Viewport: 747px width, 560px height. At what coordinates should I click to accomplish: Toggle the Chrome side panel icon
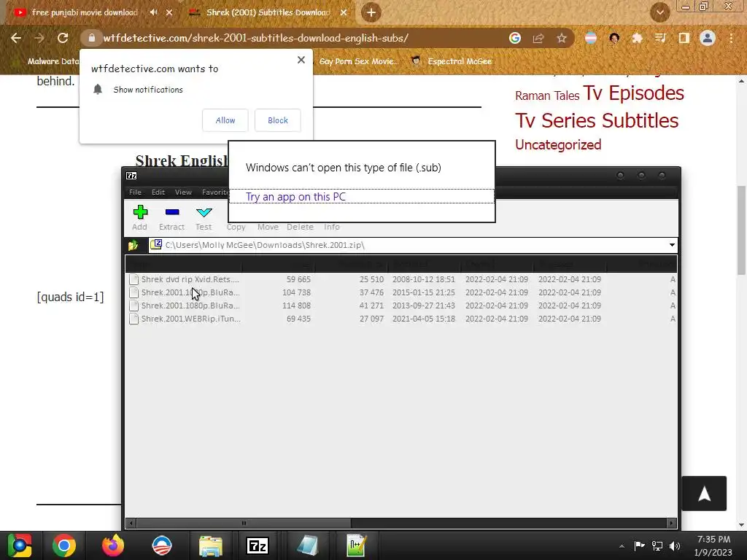[x=684, y=38]
